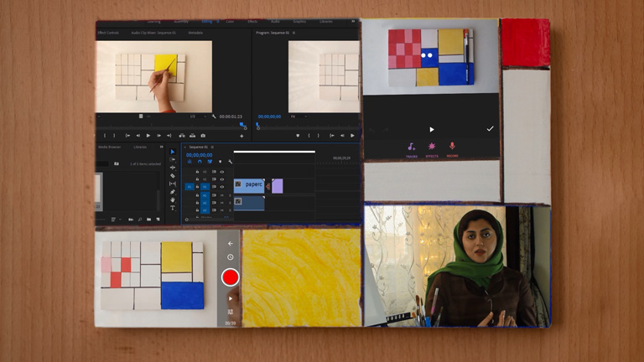644x362 pixels.
Task: Play the Source monitor clip
Action: [148, 136]
